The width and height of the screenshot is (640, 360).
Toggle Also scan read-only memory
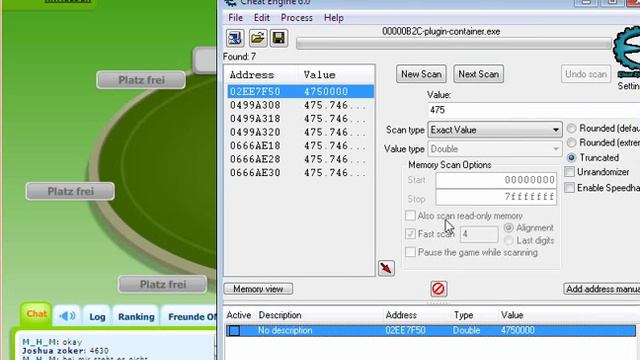pyautogui.click(x=411, y=216)
